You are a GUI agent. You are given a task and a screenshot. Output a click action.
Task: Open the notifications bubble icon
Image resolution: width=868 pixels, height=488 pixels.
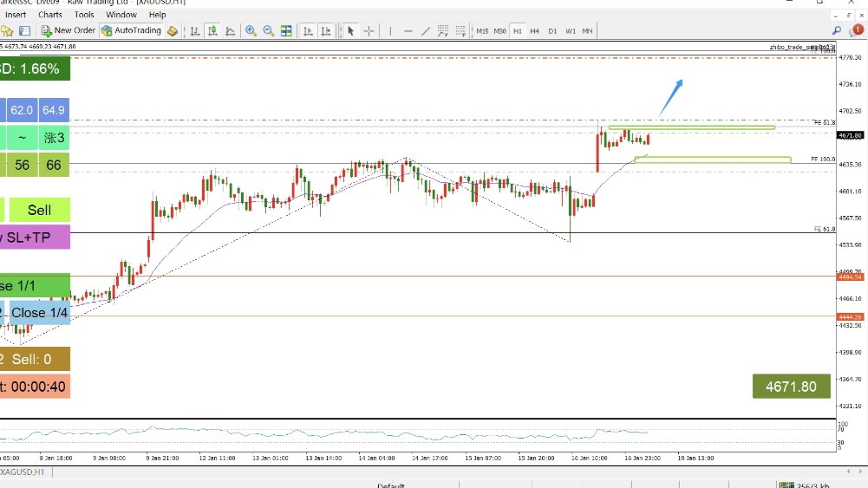pyautogui.click(x=857, y=29)
